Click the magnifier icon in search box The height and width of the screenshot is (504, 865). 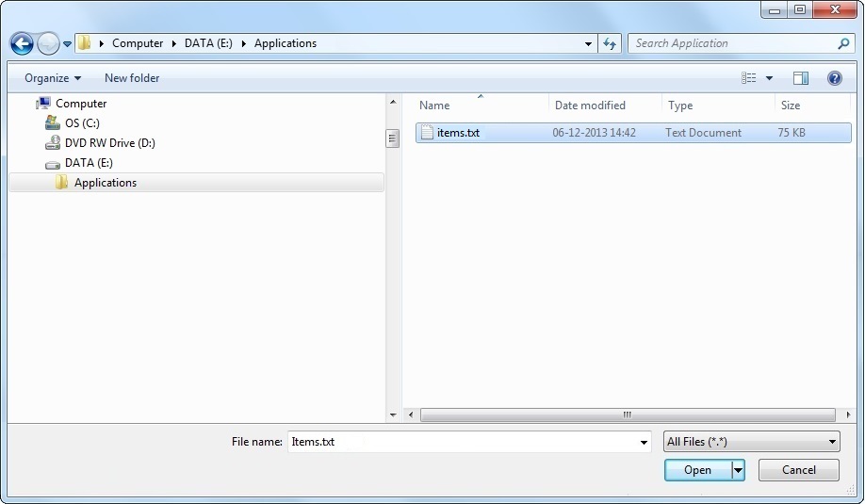843,43
